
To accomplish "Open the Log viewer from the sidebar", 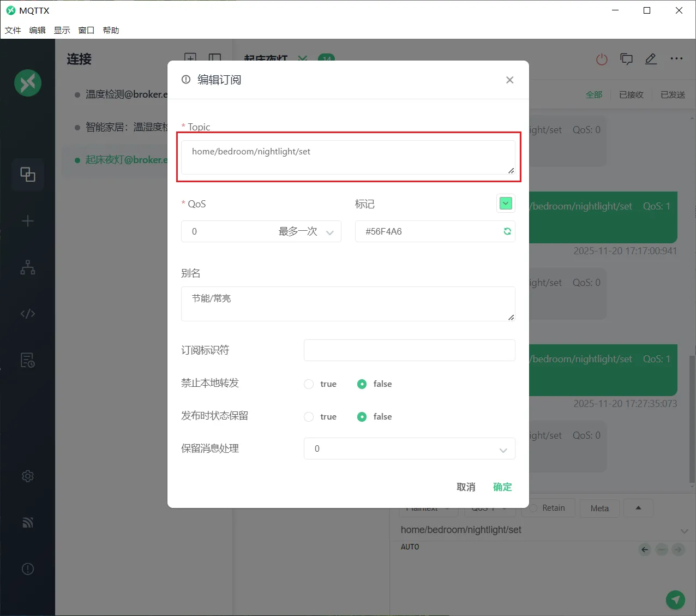I will [28, 360].
